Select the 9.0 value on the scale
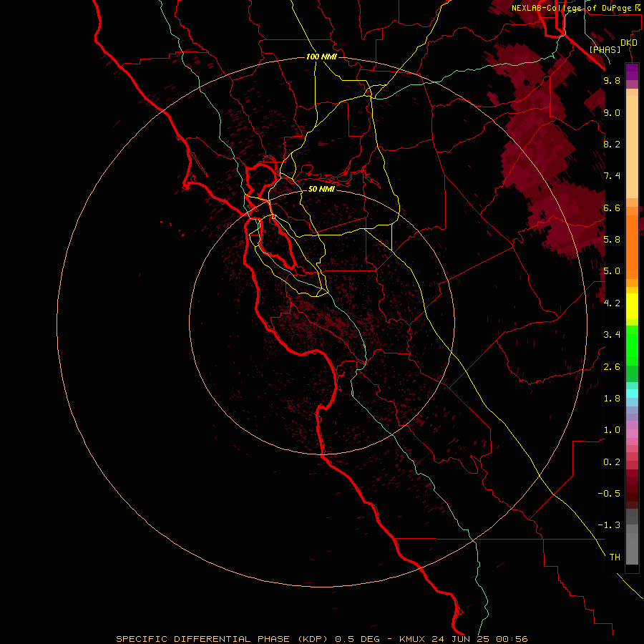Screen dimensions: 644x644 (x=612, y=112)
